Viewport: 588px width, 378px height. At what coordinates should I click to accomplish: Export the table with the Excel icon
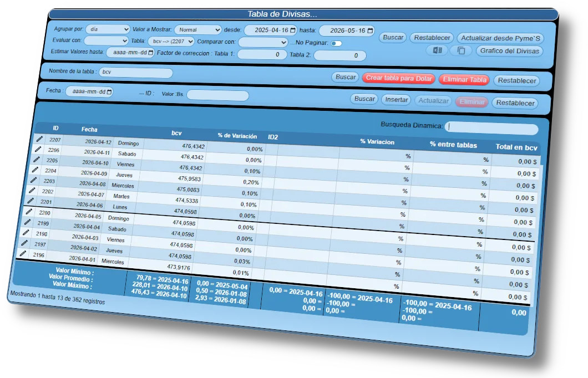coord(437,50)
